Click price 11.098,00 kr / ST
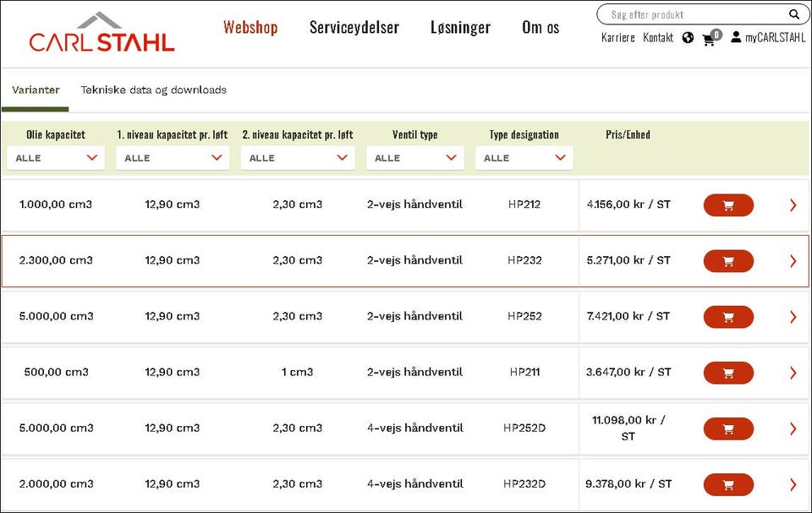 628,428
